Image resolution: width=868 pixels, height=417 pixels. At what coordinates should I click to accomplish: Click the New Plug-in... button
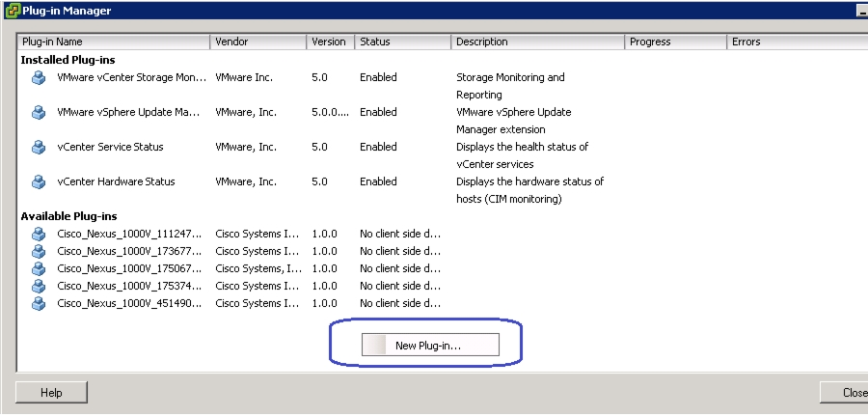(x=430, y=345)
